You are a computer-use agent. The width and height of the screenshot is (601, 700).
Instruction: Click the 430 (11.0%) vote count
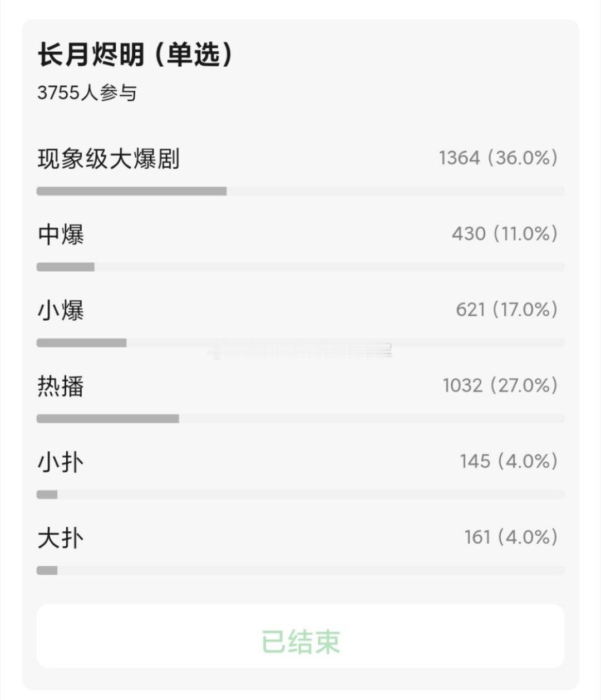[x=505, y=234]
